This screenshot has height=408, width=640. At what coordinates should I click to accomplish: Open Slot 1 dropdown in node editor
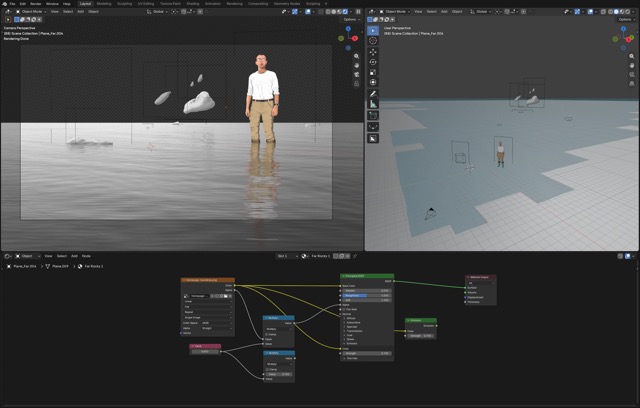(x=287, y=256)
